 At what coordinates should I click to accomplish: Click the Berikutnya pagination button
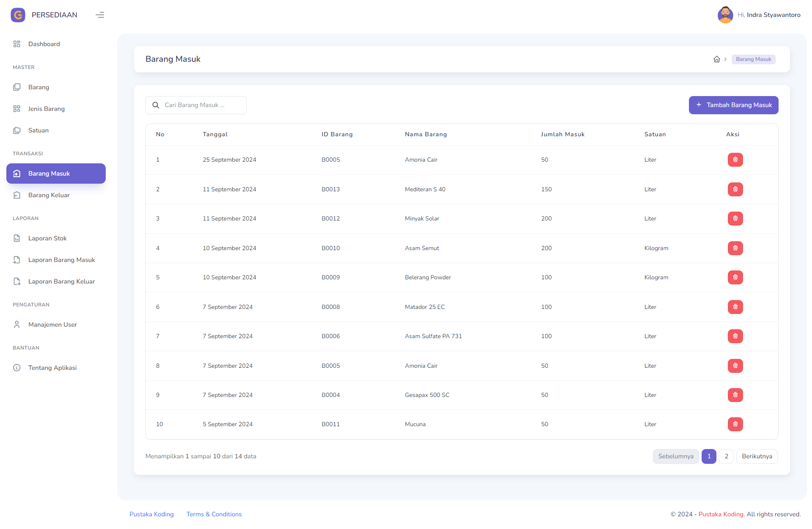point(757,456)
